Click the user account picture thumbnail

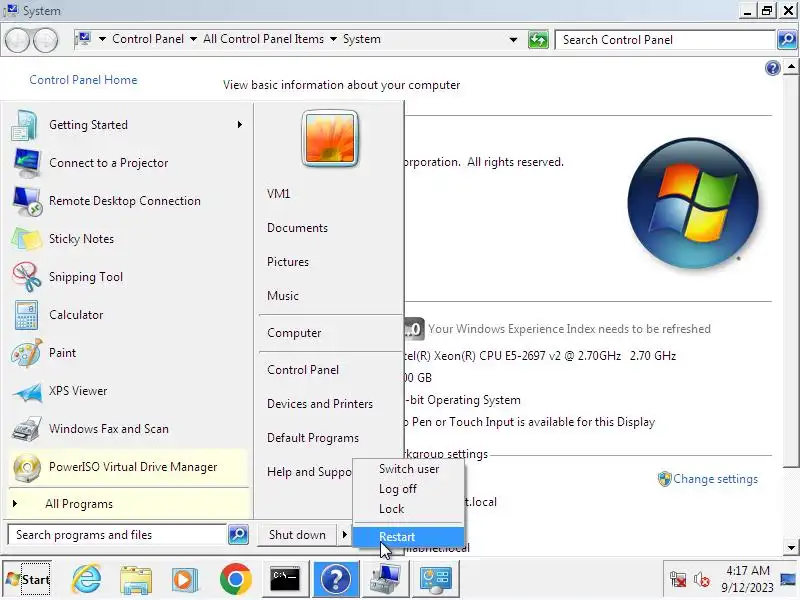coord(330,138)
